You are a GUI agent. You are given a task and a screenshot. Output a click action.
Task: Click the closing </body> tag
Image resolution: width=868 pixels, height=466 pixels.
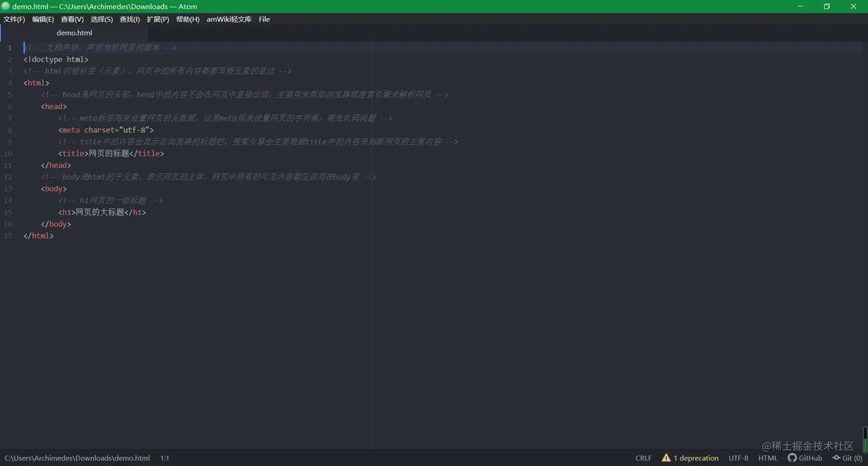(x=56, y=224)
